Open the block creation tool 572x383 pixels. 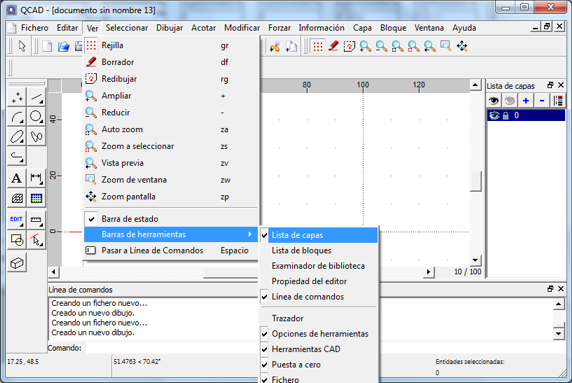click(17, 240)
